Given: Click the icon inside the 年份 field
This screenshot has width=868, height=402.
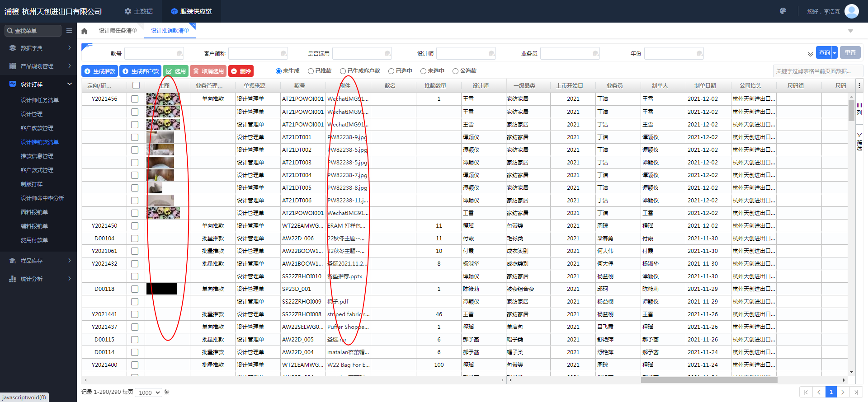Looking at the screenshot, I should (699, 53).
